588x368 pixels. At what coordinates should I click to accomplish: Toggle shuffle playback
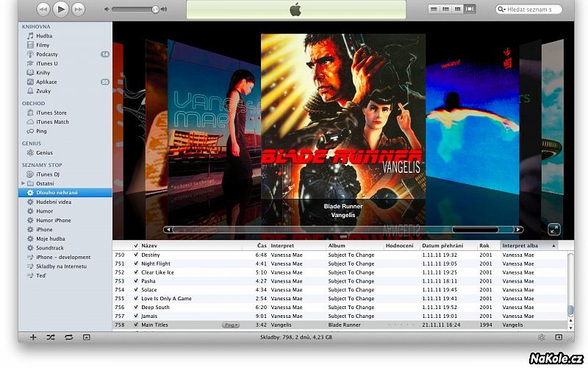(x=51, y=337)
